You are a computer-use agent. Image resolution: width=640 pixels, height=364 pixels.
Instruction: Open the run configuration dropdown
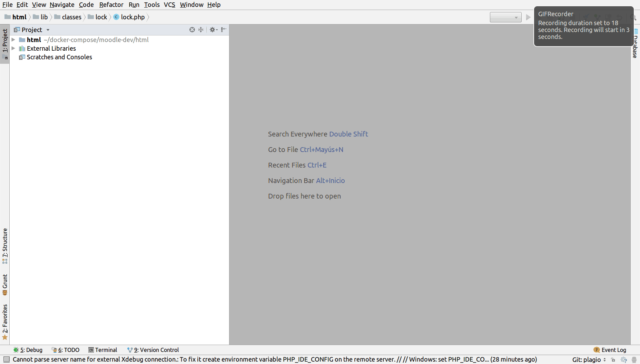point(505,17)
